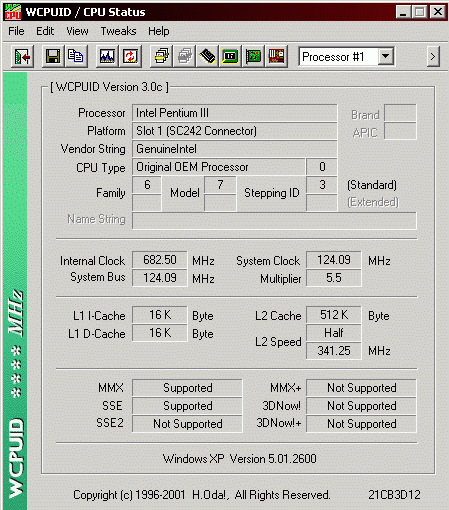Open the yellow stacked windows icon
The width and height of the screenshot is (449, 510).
[x=161, y=57]
